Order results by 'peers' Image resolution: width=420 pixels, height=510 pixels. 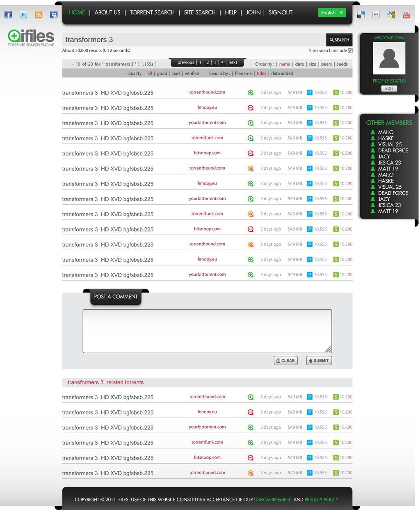[x=326, y=64]
